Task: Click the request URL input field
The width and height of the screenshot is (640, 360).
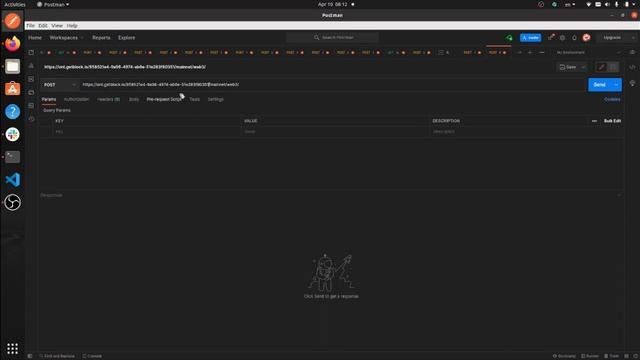Action: tap(333, 84)
